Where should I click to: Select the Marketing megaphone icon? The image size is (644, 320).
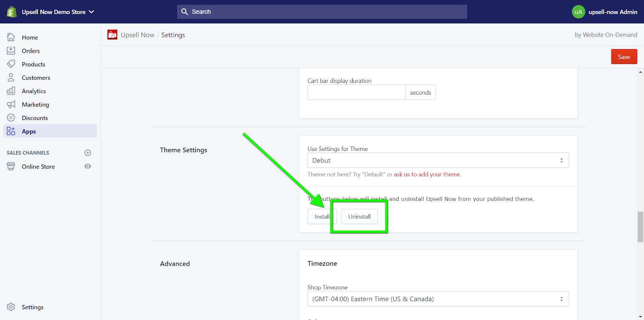(x=11, y=104)
